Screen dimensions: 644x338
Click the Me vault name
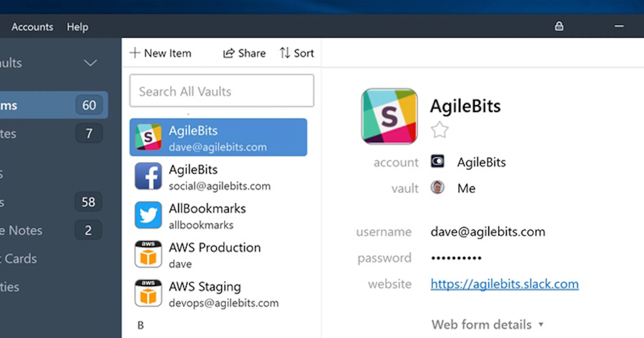pos(466,188)
